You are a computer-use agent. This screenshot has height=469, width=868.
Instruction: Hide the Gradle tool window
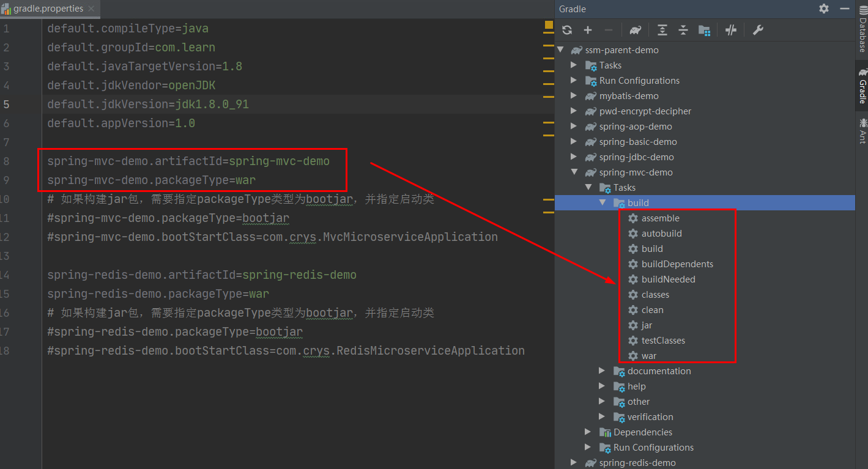point(845,9)
